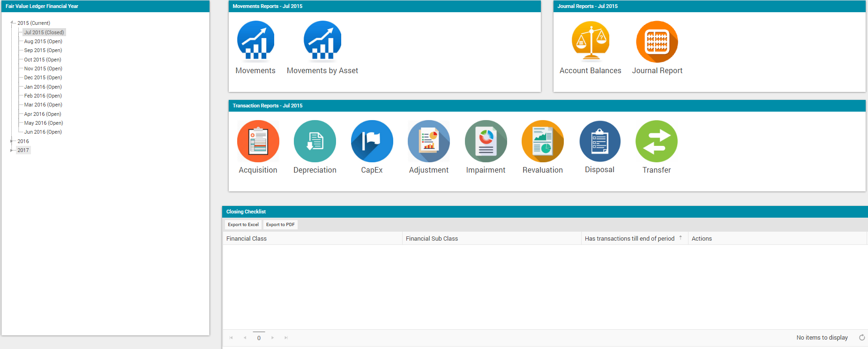Screen dimensions: 868x349
Task: Select Jan 2016 (Open) period
Action: tap(43, 87)
